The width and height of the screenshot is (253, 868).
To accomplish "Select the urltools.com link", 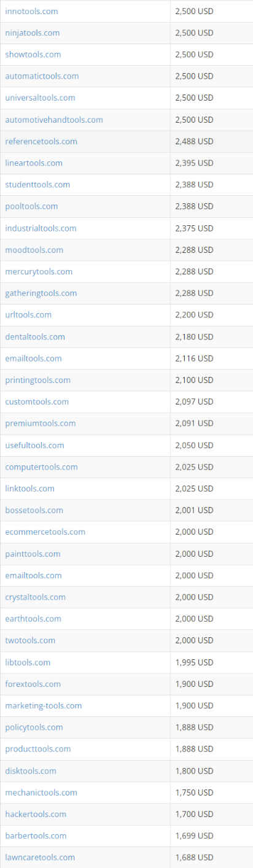I will pos(28,314).
